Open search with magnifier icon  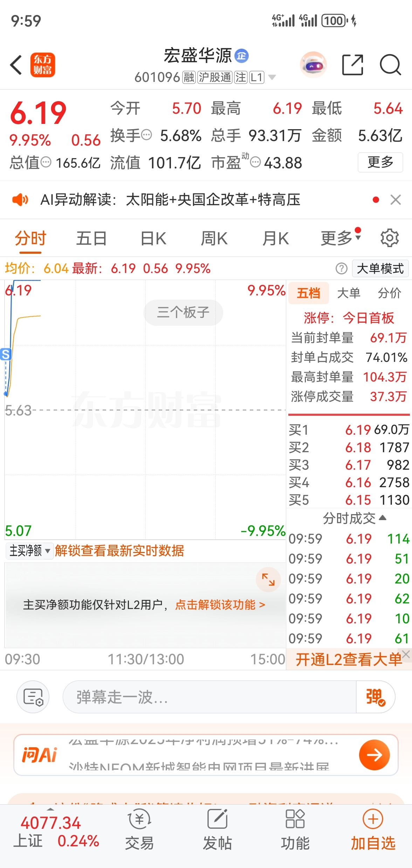click(x=390, y=65)
